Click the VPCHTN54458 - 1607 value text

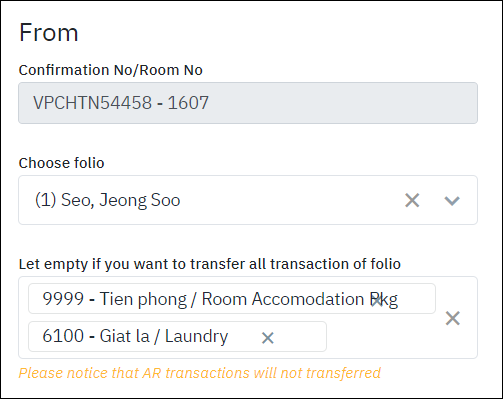pos(121,103)
